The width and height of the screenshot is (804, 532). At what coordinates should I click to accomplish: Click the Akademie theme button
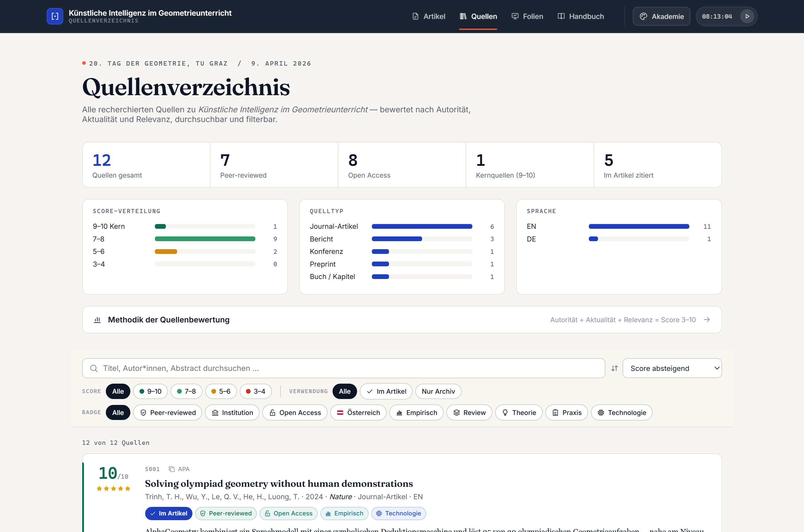coord(661,16)
